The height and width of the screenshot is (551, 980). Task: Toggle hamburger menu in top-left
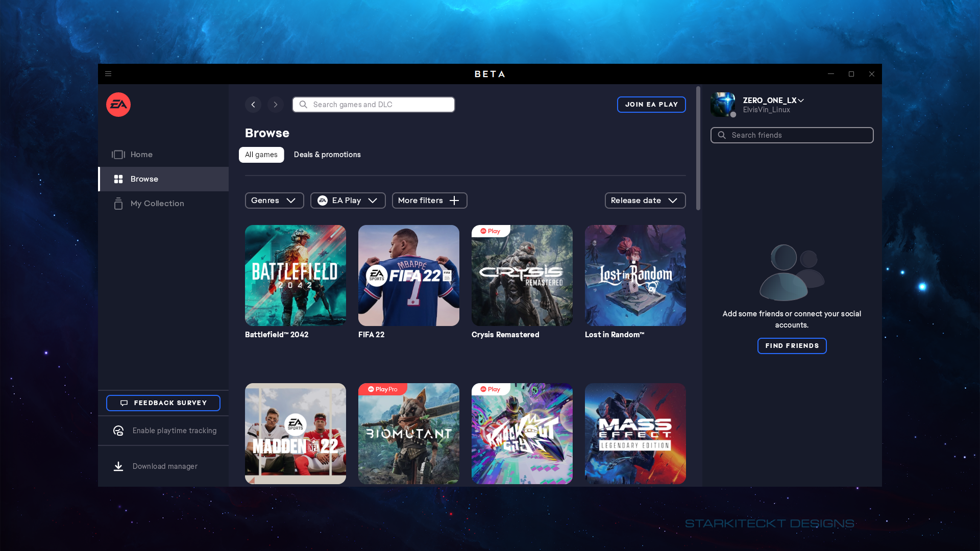coord(108,74)
